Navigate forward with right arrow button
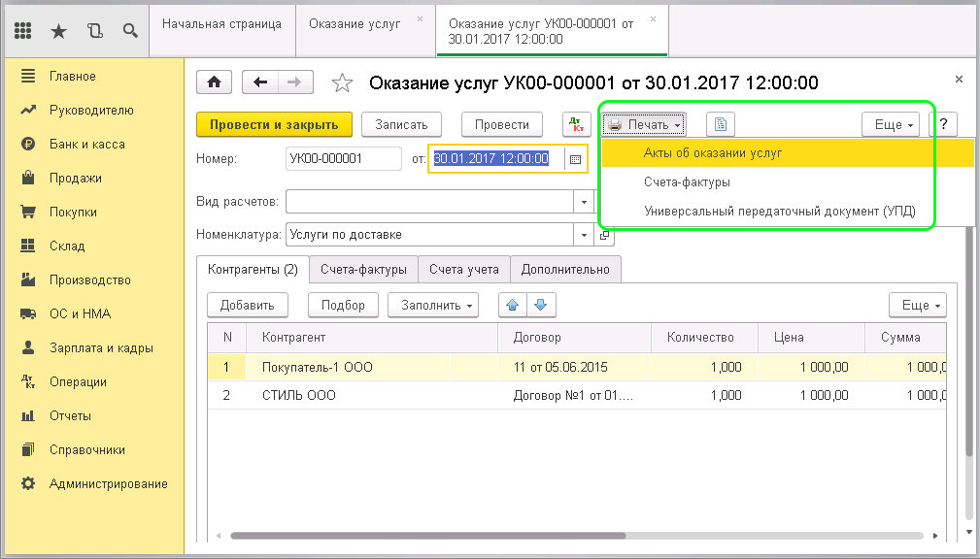Screen dimensions: 980x559 (x=295, y=82)
